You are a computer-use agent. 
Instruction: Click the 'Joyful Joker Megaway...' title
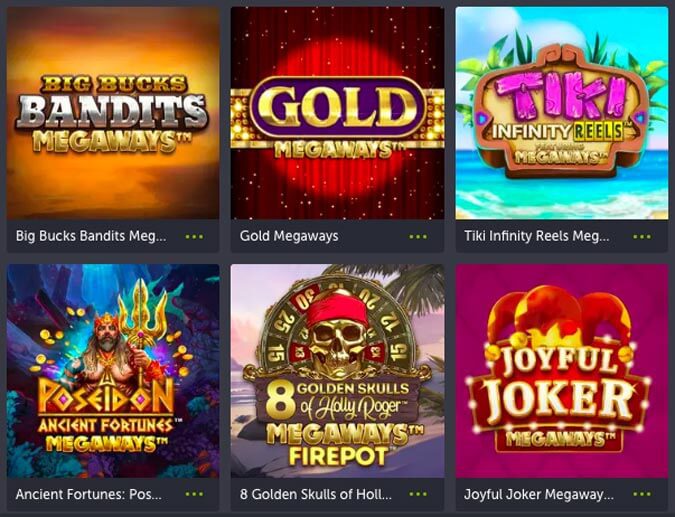539,494
